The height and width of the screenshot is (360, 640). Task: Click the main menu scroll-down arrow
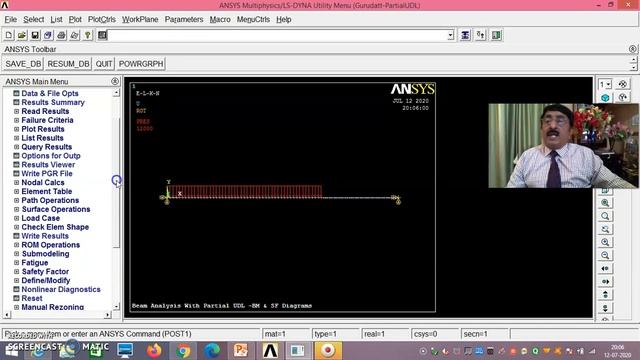coord(117,306)
